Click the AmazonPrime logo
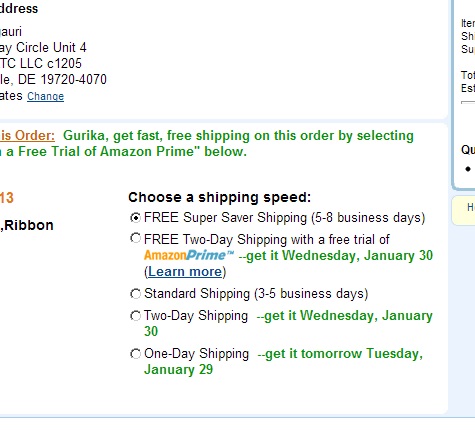475x431 pixels. pyautogui.click(x=189, y=255)
